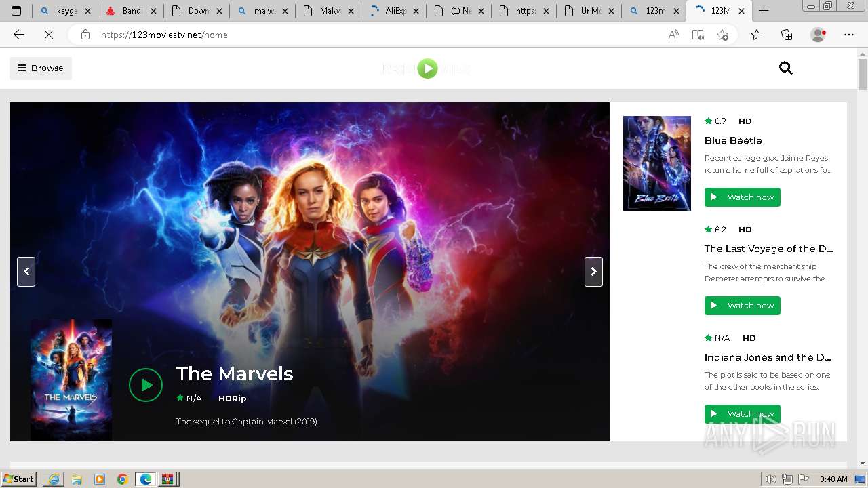Screen dimensions: 868x488
Task: Click the 3:48 AM clock
Action: tap(833, 479)
